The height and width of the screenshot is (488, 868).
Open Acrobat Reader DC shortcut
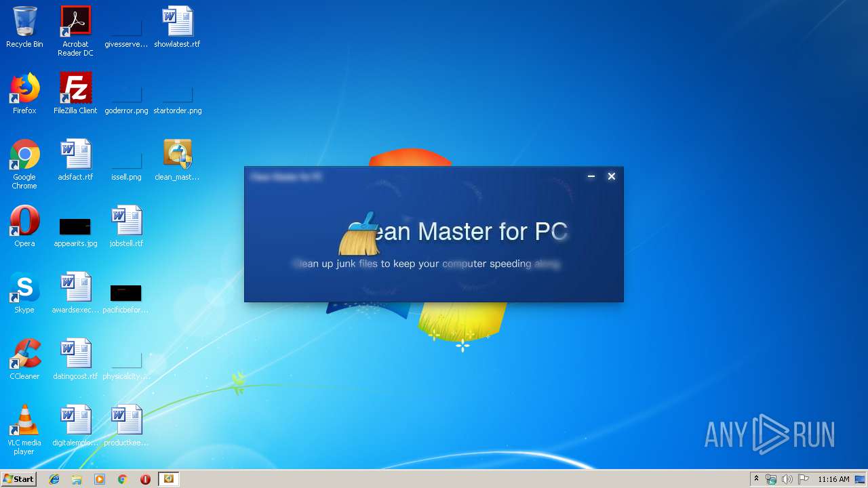(x=75, y=31)
